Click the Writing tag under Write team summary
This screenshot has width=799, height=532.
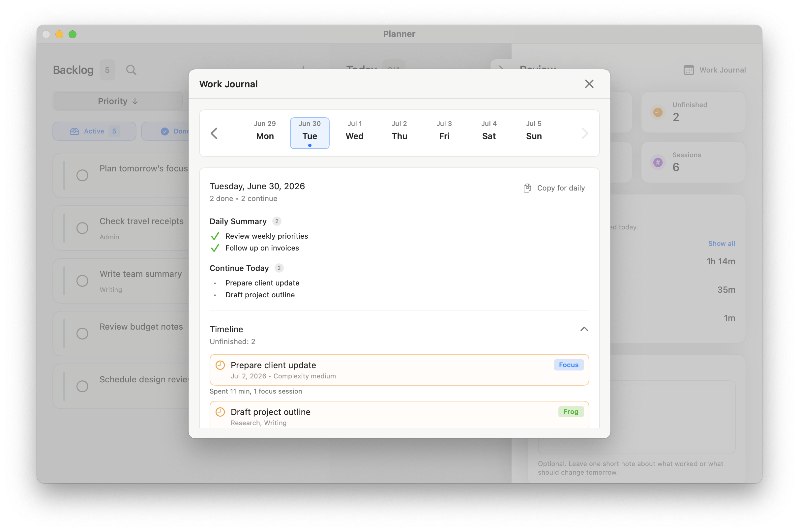(111, 290)
